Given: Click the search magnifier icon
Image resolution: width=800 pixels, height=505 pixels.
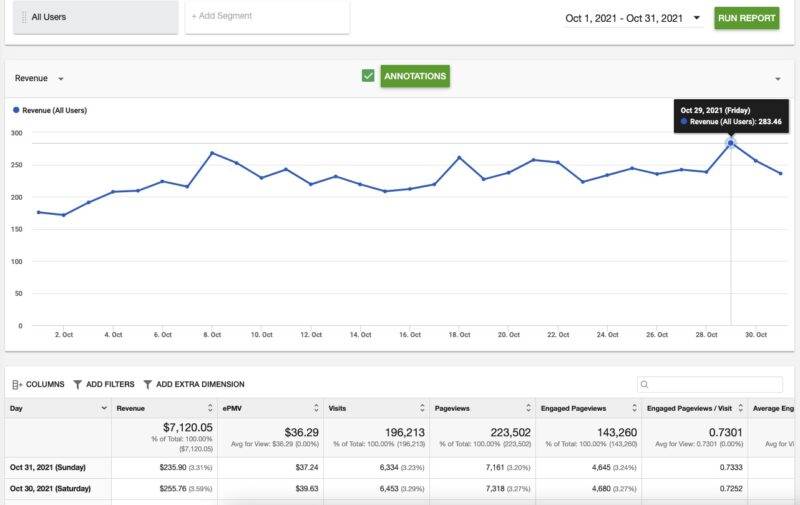Looking at the screenshot, I should (x=644, y=384).
